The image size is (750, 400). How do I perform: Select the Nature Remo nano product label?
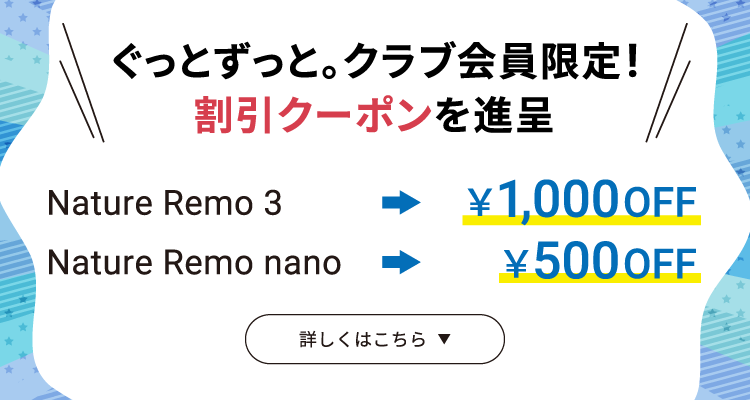point(194,262)
